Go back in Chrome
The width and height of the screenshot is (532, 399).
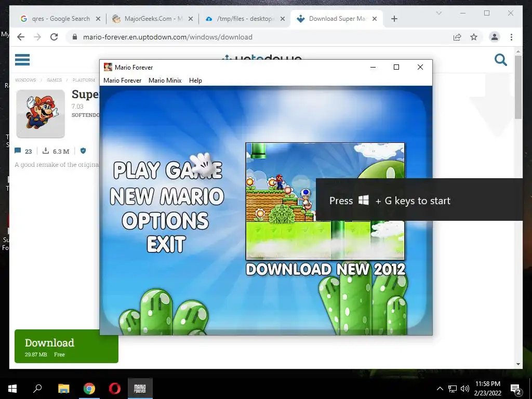(x=21, y=37)
